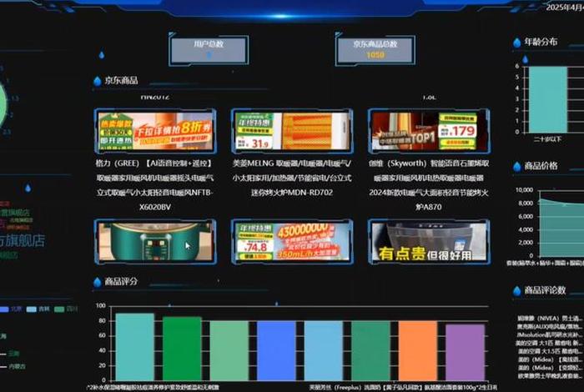Click the droplet icon beside 京东商品 heading
This screenshot has width=584, height=392.
pos(98,81)
